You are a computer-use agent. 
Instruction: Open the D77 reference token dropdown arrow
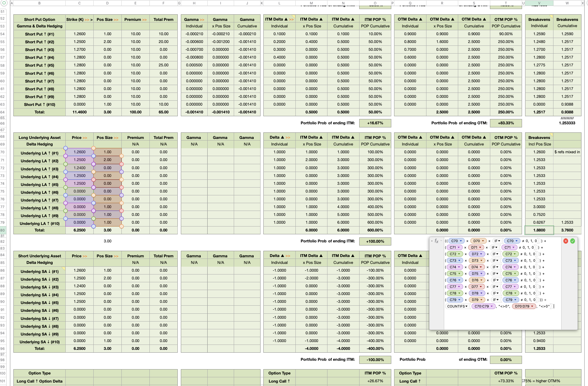point(481,287)
